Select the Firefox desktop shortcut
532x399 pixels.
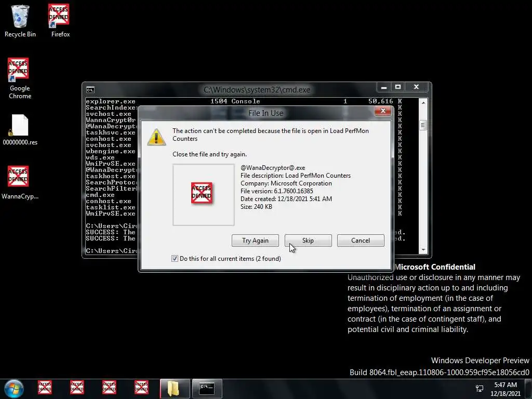60,20
